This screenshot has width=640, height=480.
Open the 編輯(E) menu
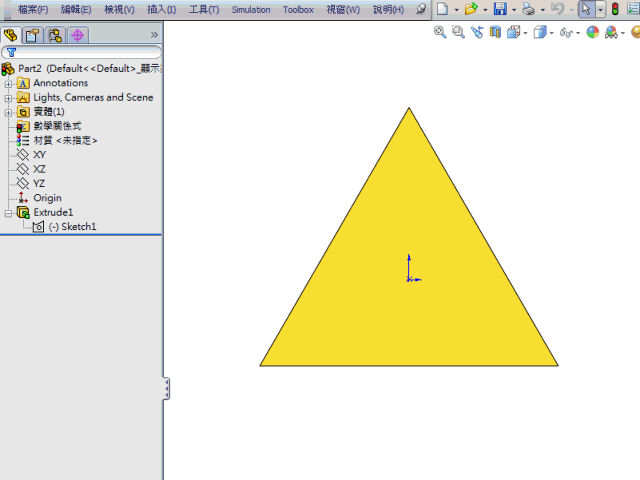(76, 9)
